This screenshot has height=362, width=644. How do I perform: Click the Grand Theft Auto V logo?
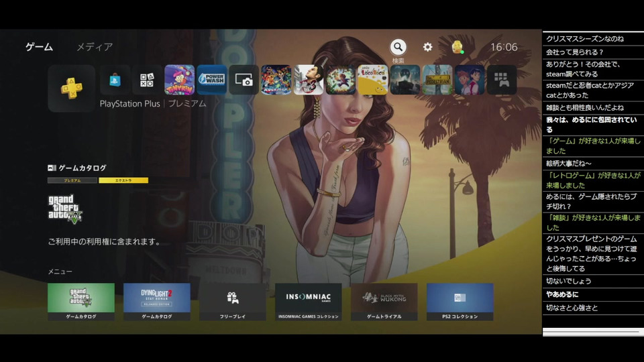65,209
